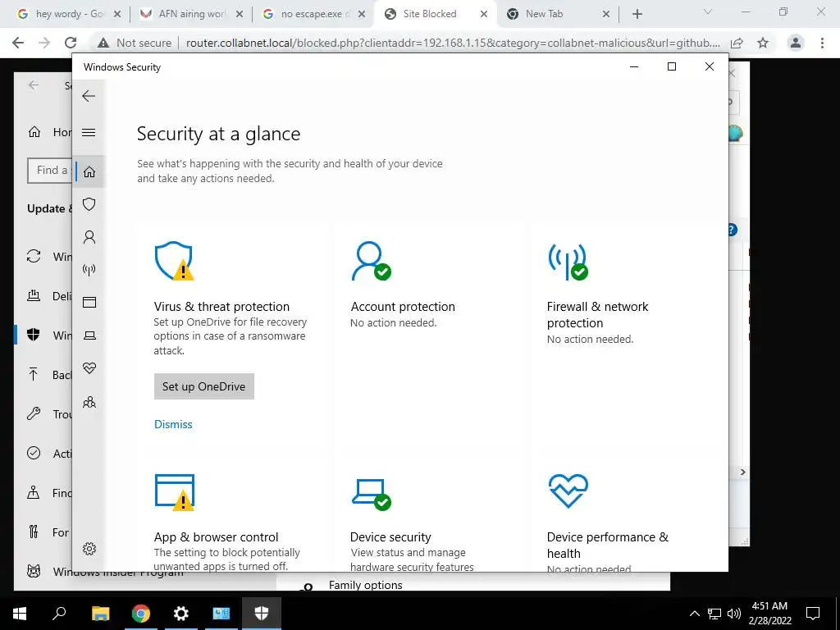Go back in Chrome browser
Image resolution: width=840 pixels, height=630 pixels.
(18, 43)
